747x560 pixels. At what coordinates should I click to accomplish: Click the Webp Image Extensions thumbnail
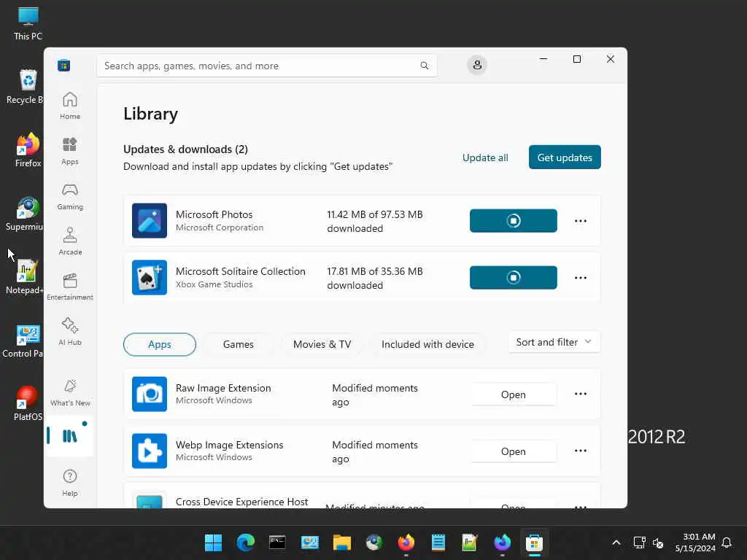pyautogui.click(x=149, y=451)
